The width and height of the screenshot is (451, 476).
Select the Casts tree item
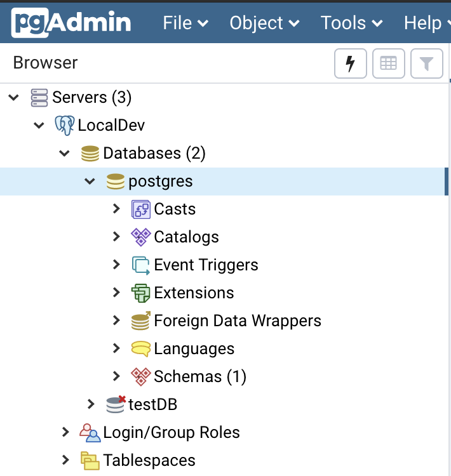175,209
